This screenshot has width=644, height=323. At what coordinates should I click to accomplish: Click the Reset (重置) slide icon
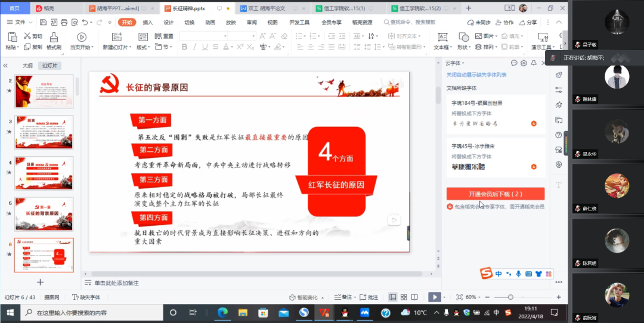tap(158, 36)
